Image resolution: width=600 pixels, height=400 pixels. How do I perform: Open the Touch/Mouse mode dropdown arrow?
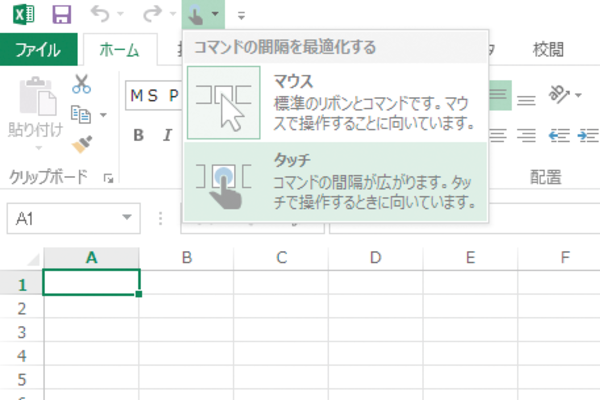[x=215, y=14]
